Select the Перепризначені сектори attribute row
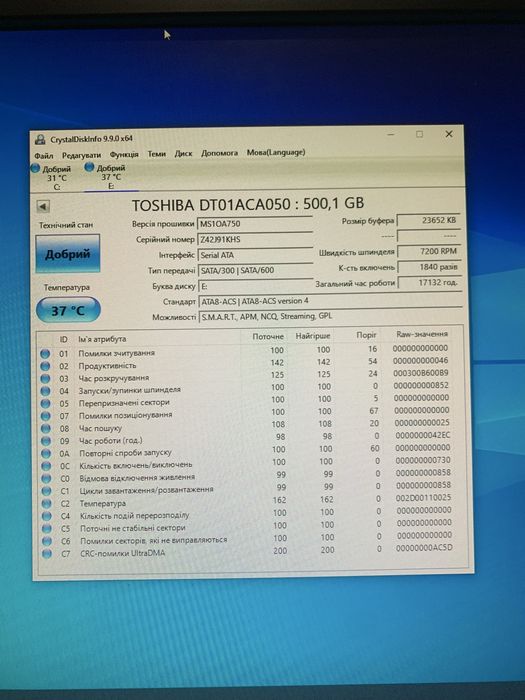Image resolution: width=525 pixels, height=700 pixels. tap(247, 401)
